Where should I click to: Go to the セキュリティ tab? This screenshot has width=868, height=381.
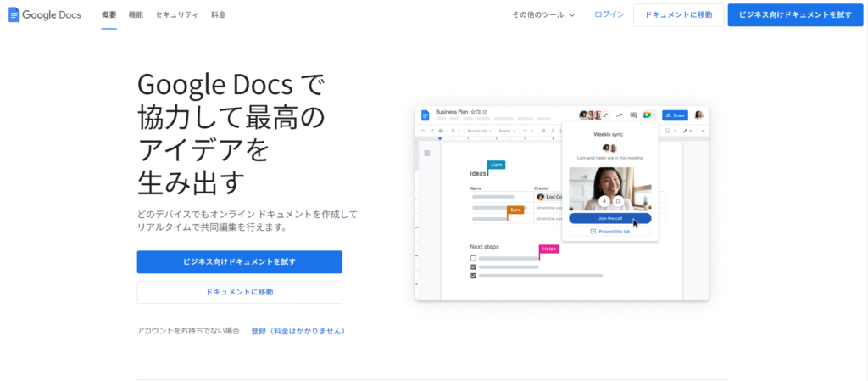(176, 15)
